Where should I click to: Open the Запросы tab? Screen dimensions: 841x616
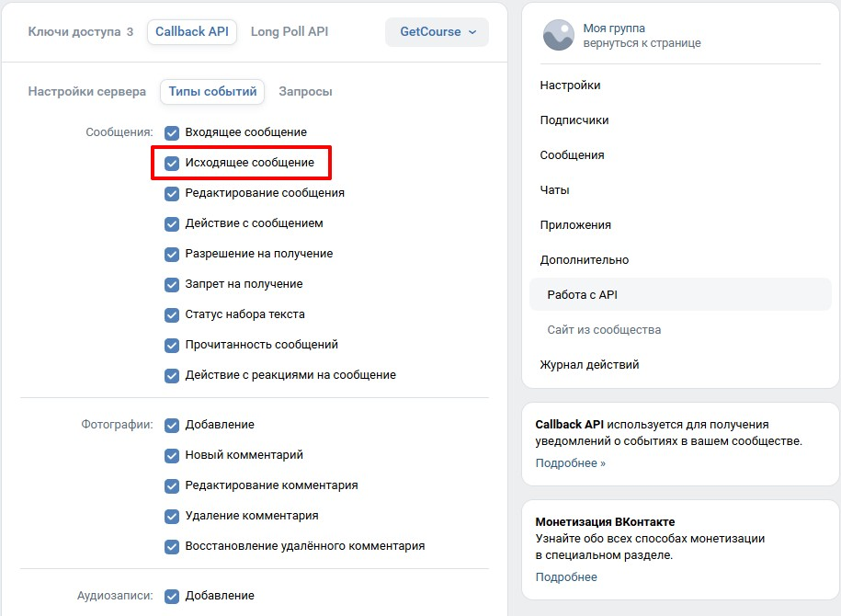click(x=305, y=92)
